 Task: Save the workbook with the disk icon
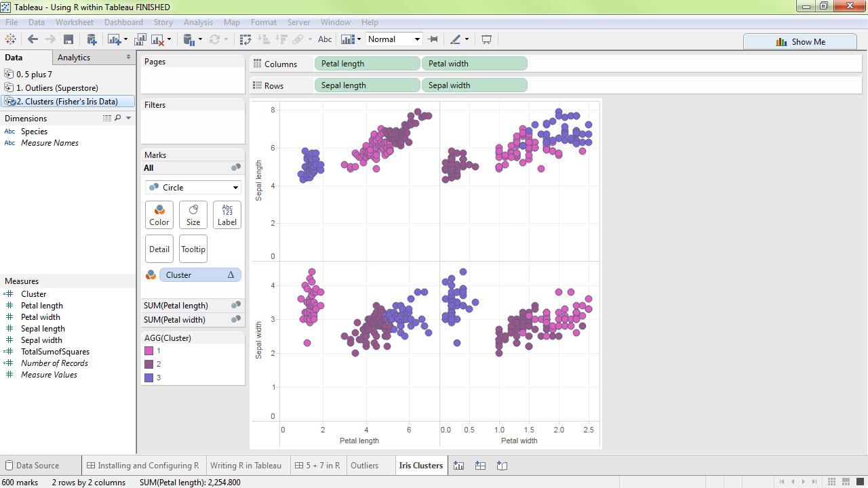tap(68, 39)
